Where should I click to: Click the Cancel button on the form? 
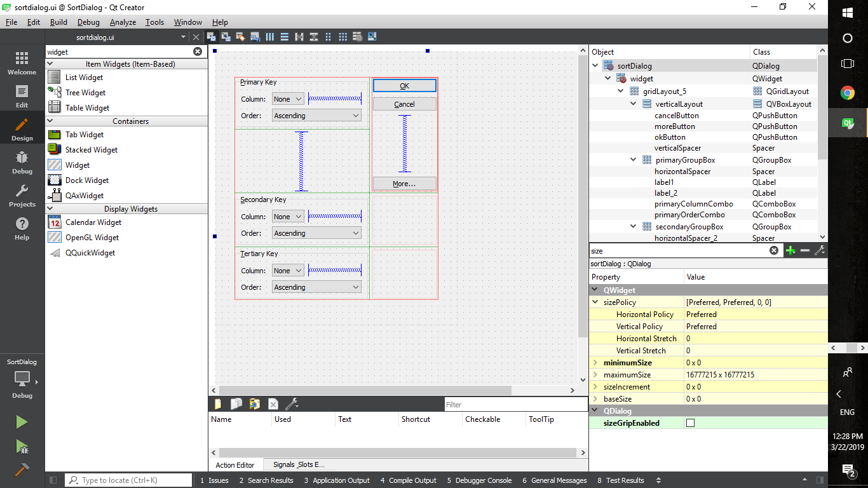pyautogui.click(x=404, y=104)
